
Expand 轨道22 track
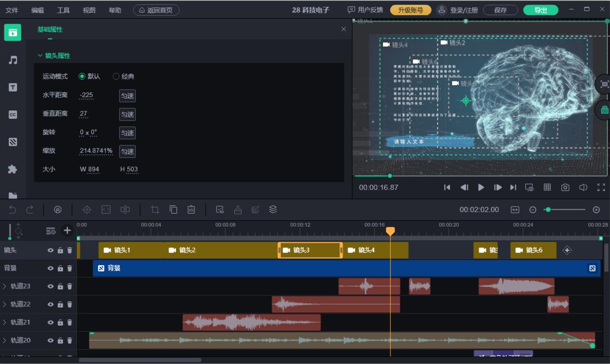5,304
